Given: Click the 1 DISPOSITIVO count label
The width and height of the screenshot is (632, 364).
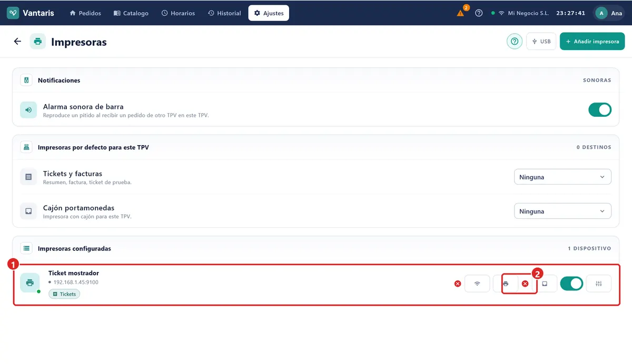Looking at the screenshot, I should pyautogui.click(x=589, y=248).
